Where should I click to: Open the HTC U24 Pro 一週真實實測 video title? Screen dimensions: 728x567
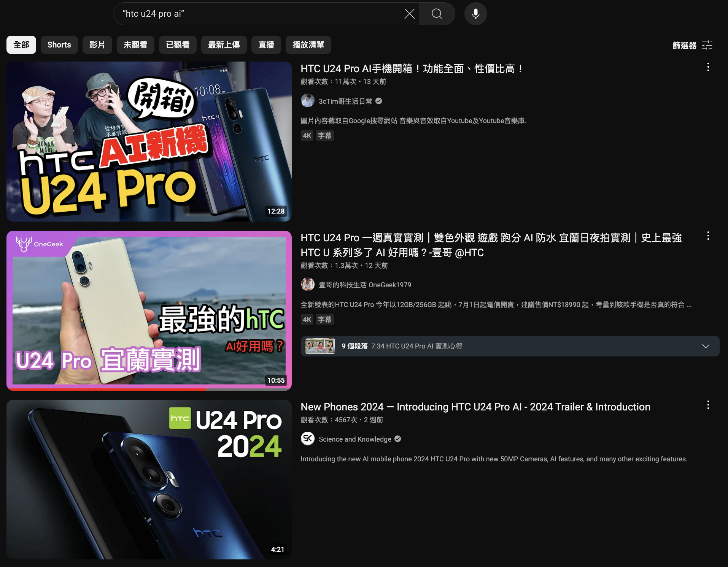pyautogui.click(x=491, y=245)
